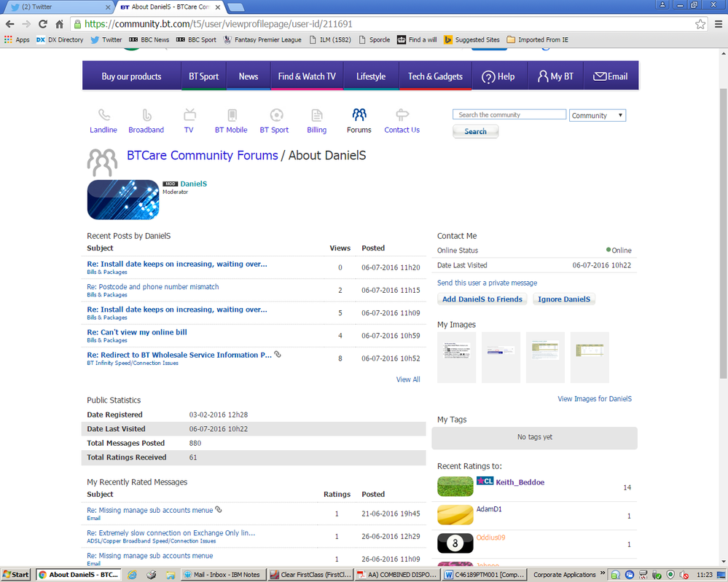
Task: Open the Landline phone icon section
Action: tap(104, 114)
